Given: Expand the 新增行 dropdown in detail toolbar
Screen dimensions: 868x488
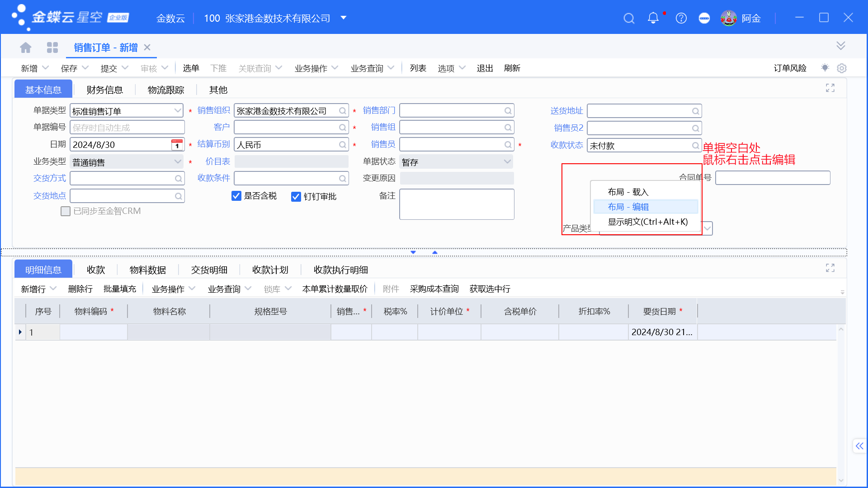Looking at the screenshot, I should click(53, 289).
